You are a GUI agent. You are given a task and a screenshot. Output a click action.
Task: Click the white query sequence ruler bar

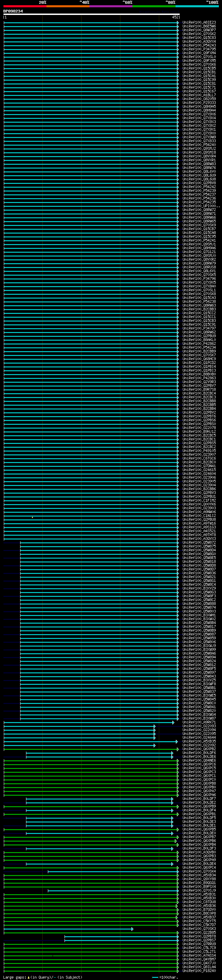coord(92,14)
